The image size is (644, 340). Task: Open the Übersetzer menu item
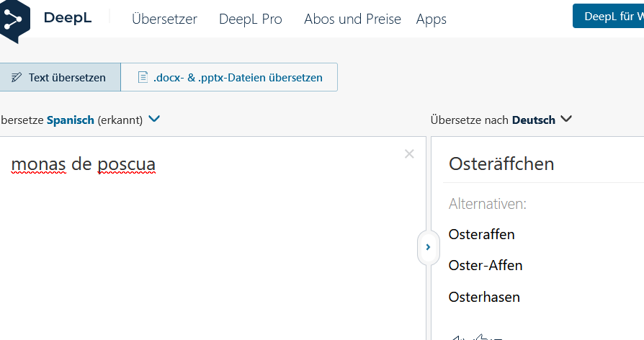coord(164,19)
